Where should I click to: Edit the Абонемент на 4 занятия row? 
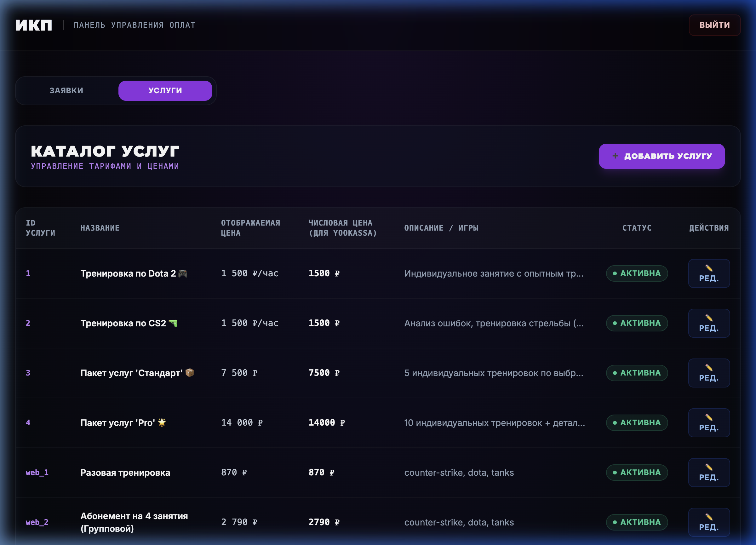pyautogui.click(x=709, y=522)
